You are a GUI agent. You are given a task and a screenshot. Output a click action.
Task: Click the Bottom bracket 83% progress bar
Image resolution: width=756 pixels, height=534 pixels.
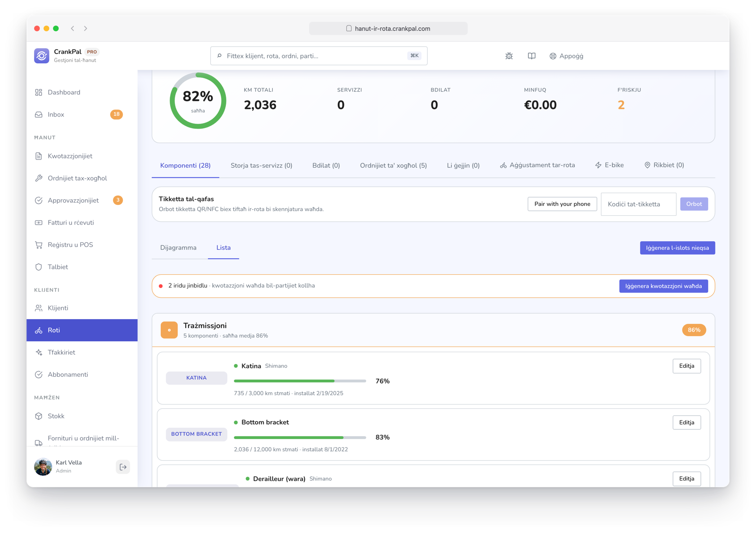click(x=300, y=438)
